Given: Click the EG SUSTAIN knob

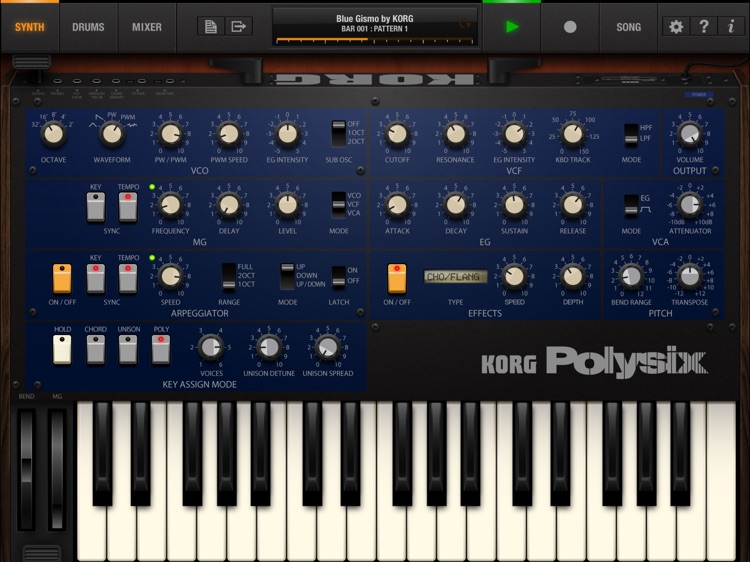Looking at the screenshot, I should pos(514,205).
